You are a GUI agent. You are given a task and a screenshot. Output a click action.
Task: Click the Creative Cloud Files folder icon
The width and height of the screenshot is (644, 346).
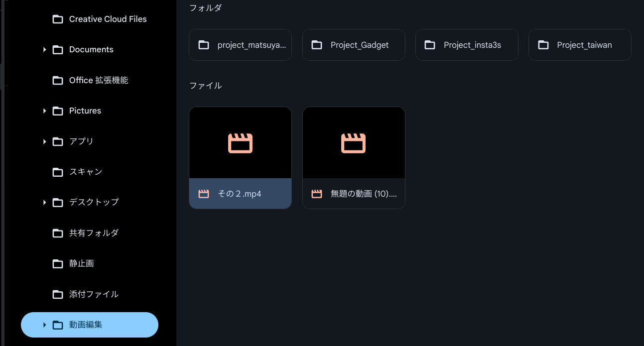coord(58,19)
